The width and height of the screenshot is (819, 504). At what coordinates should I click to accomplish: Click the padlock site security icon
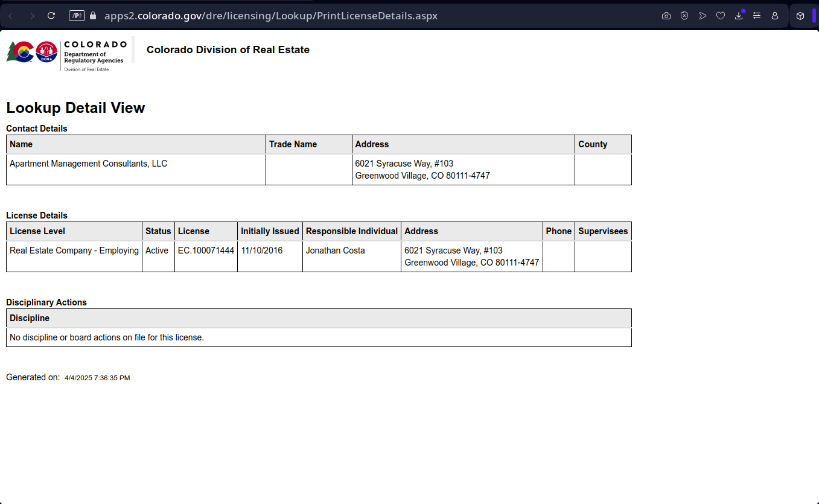pos(93,16)
